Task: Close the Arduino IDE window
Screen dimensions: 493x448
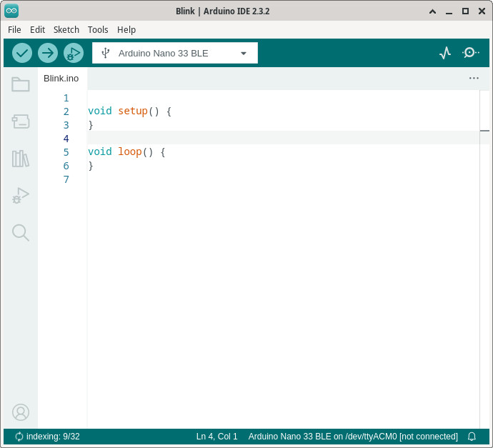Action: 482,11
